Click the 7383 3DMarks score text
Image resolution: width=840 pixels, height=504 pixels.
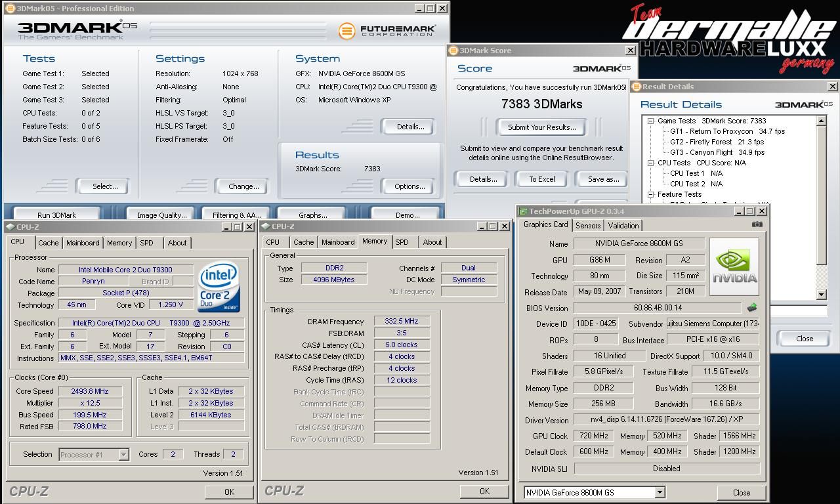pos(541,104)
